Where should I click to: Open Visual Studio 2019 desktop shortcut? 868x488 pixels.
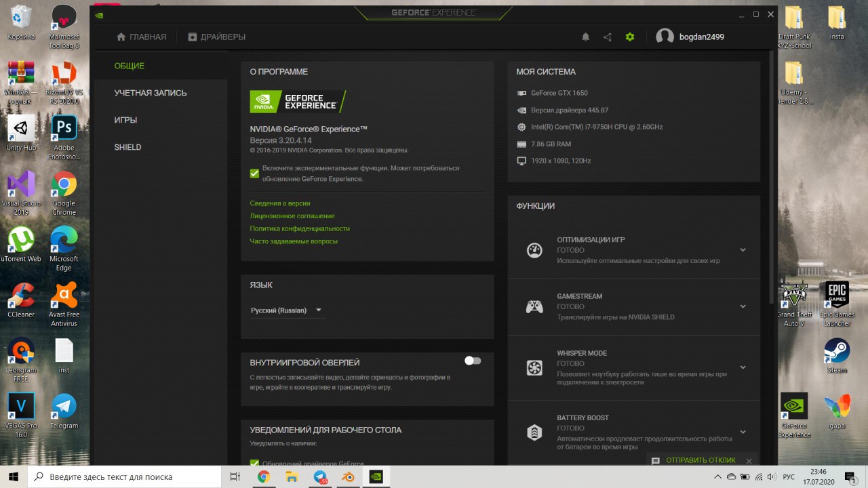21,193
